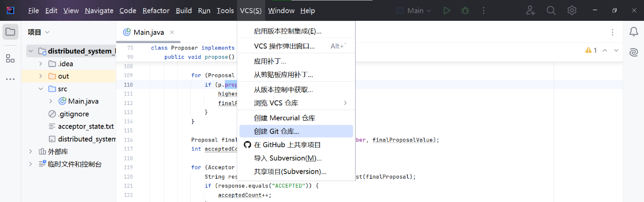Viewport: 644px width, 202px height.
Task: Click sticky line public void propose()
Action: [x=200, y=57]
